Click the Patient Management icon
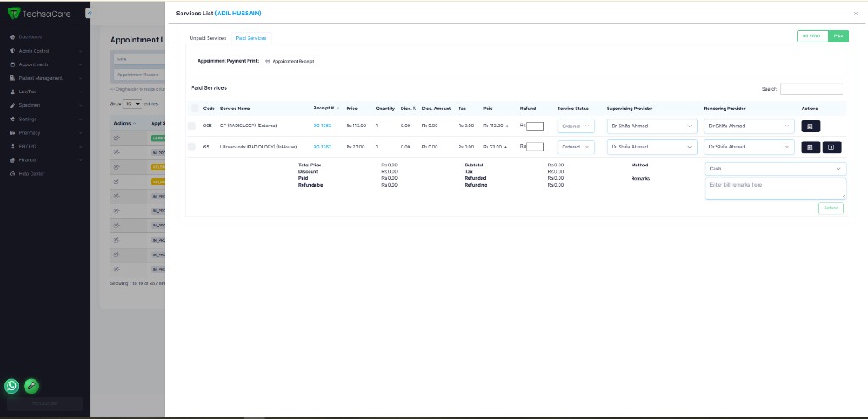This screenshot has width=868, height=419. pos(13,78)
